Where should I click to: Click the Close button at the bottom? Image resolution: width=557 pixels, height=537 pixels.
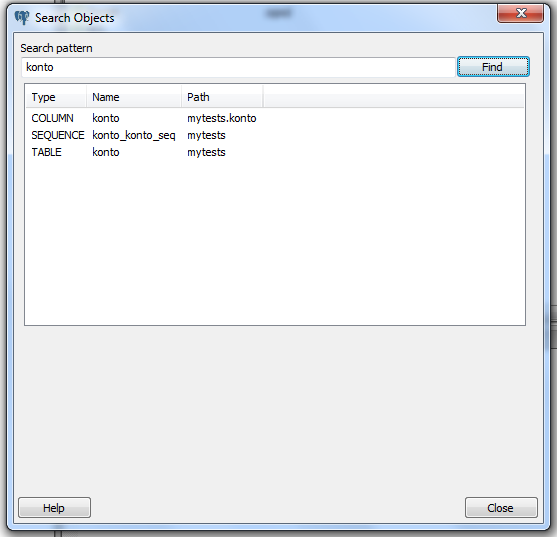[501, 508]
